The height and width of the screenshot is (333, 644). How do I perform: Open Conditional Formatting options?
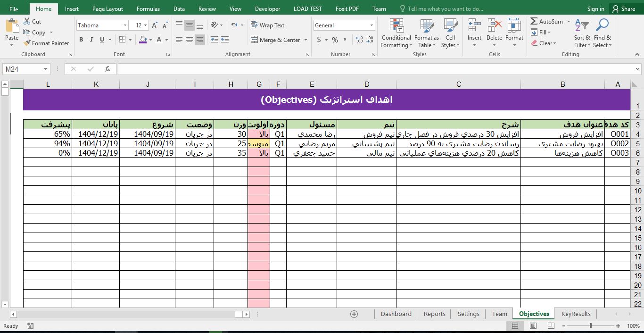coord(396,33)
